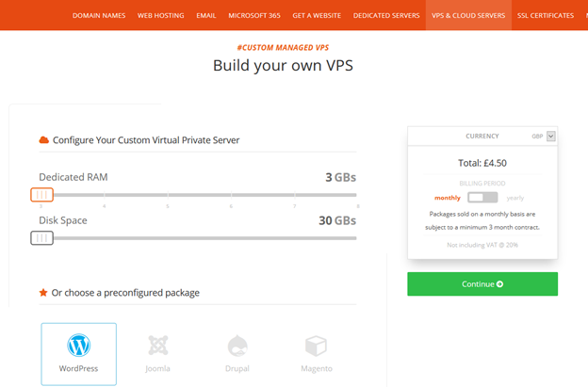The width and height of the screenshot is (588, 387).
Task: Pick the Drupal drop icon
Action: point(237,346)
